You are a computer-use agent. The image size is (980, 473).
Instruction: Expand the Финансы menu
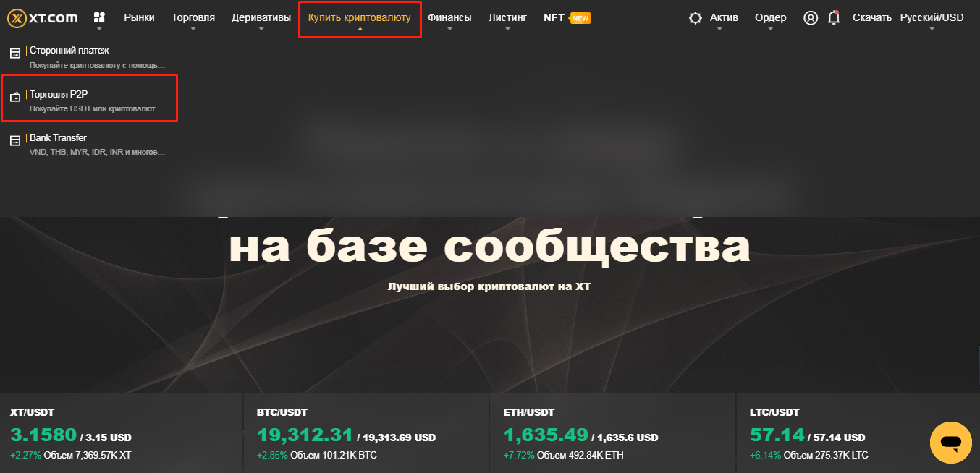click(449, 18)
